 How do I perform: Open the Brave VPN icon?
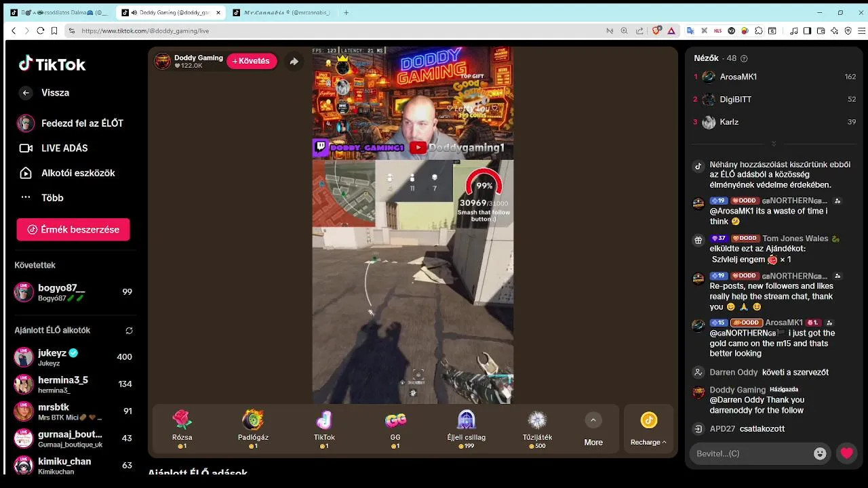point(848,30)
